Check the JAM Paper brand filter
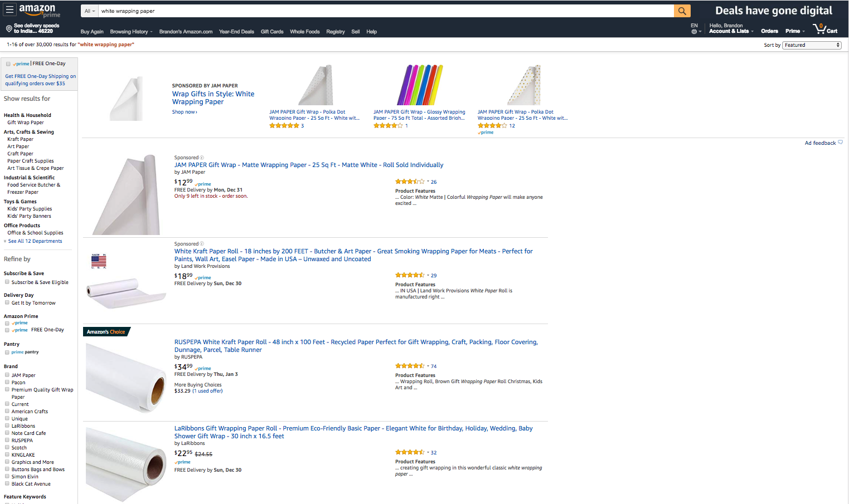This screenshot has height=504, width=849. click(7, 375)
